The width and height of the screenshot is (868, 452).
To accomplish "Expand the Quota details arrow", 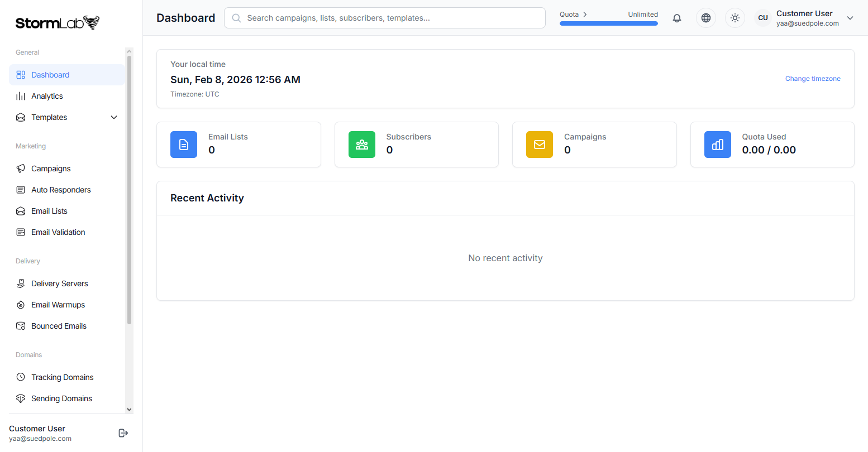I will click(x=585, y=15).
